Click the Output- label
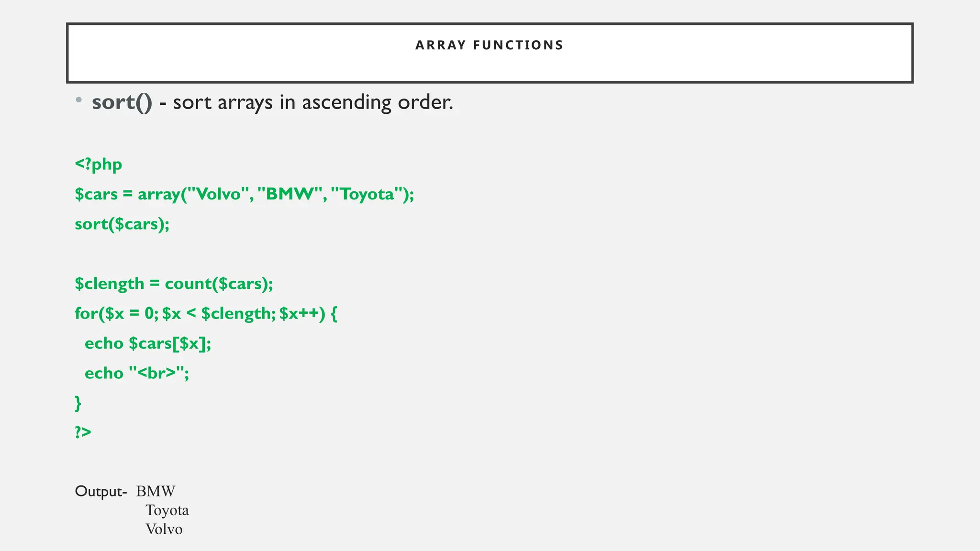 pyautogui.click(x=101, y=491)
